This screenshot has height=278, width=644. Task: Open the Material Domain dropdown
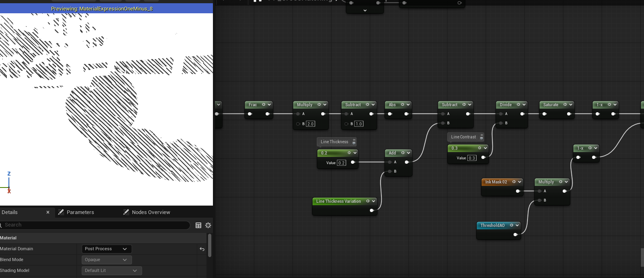click(106, 249)
